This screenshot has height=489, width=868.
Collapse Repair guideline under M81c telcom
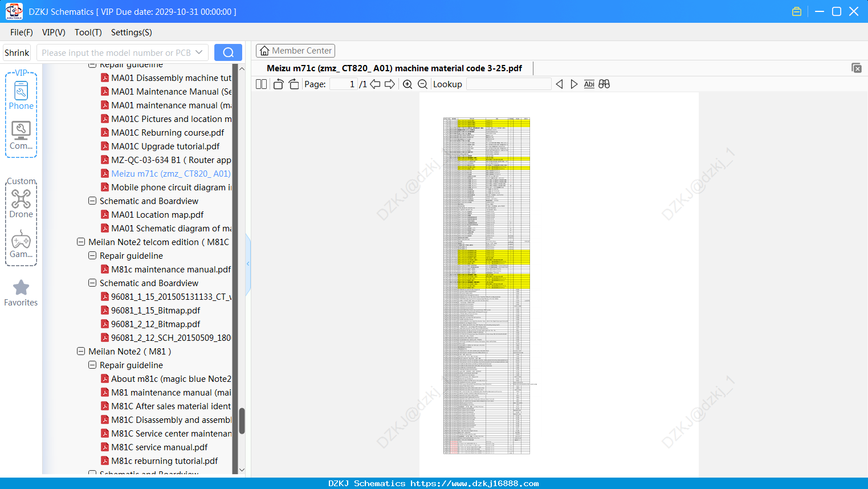click(92, 256)
